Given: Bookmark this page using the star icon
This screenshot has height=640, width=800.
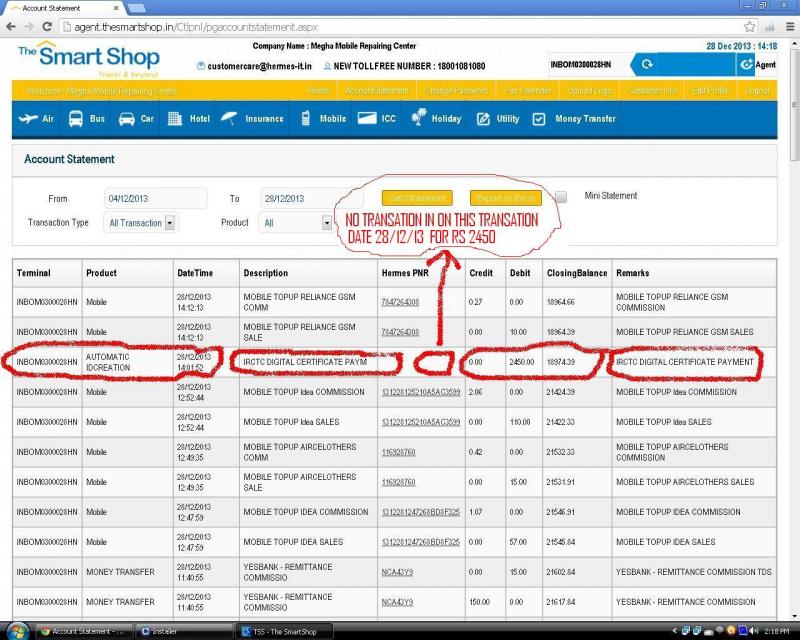Looking at the screenshot, I should click(749, 27).
